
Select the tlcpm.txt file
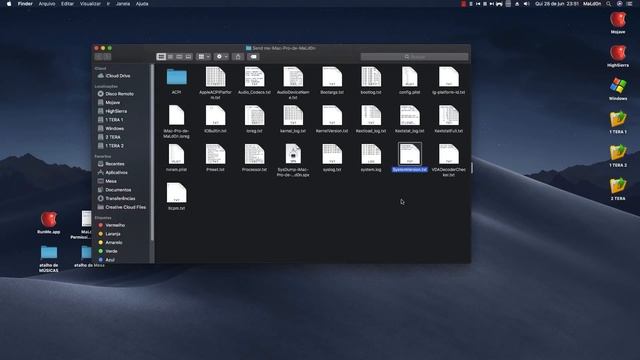tap(176, 193)
